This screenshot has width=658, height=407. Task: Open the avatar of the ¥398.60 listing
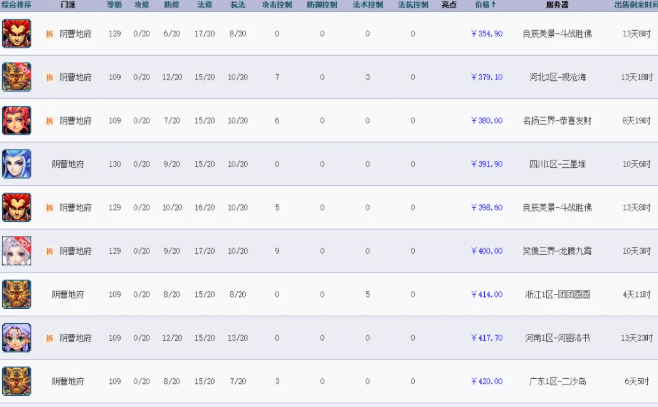(x=16, y=207)
